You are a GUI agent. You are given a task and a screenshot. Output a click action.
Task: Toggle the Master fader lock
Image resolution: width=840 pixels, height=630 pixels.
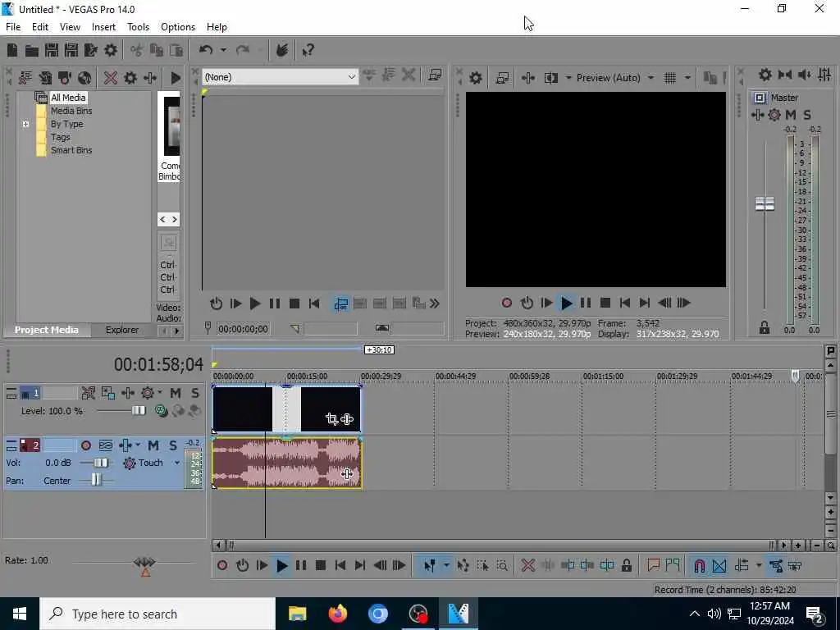click(x=765, y=328)
